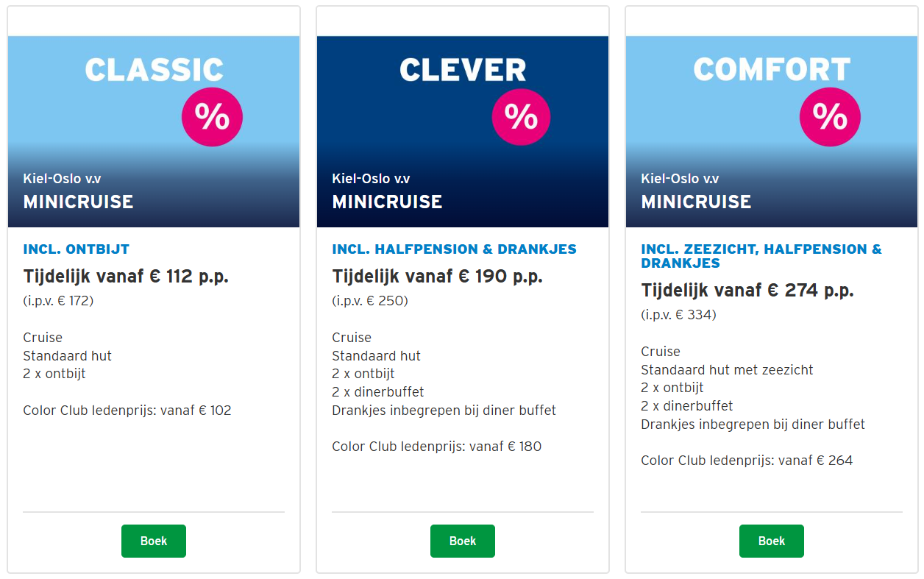
Task: Book the Classic minicruise
Action: (x=154, y=541)
